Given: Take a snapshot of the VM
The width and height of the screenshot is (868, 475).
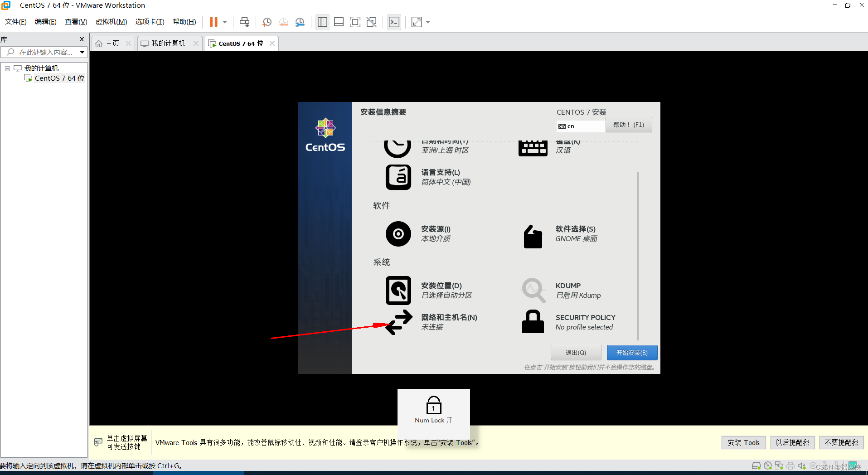Looking at the screenshot, I should coord(267,22).
